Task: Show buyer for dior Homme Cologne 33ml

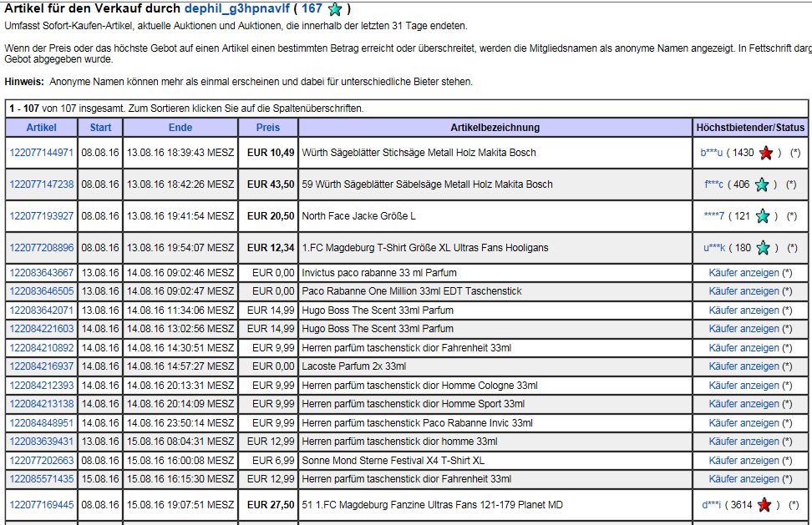Action: tap(743, 386)
